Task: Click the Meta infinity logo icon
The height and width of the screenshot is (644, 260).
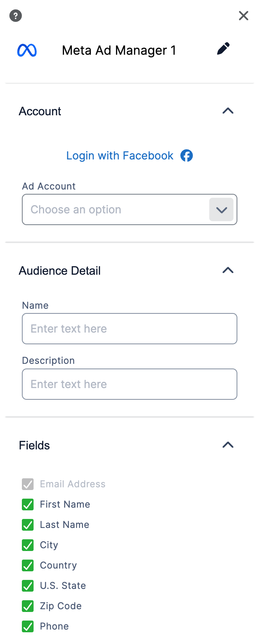Action: (27, 50)
